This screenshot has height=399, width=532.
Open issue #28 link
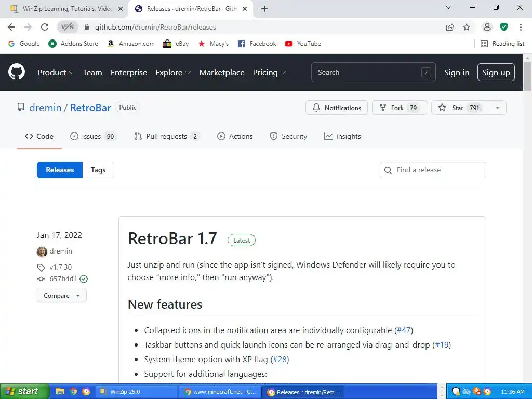pyautogui.click(x=280, y=360)
